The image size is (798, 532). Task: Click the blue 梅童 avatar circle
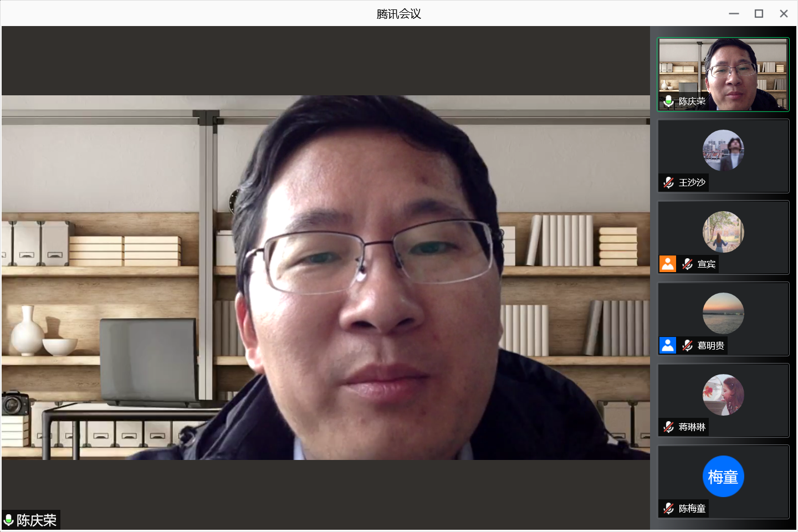723,476
